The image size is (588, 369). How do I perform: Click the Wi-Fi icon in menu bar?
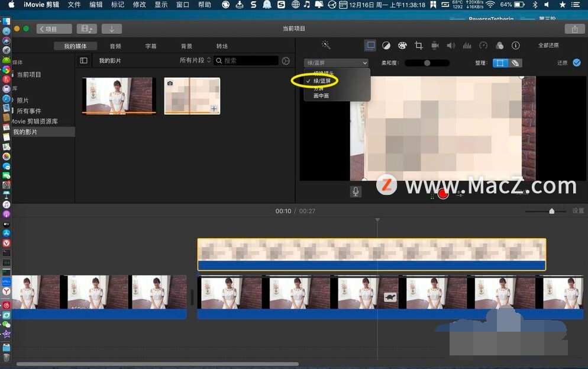(490, 5)
